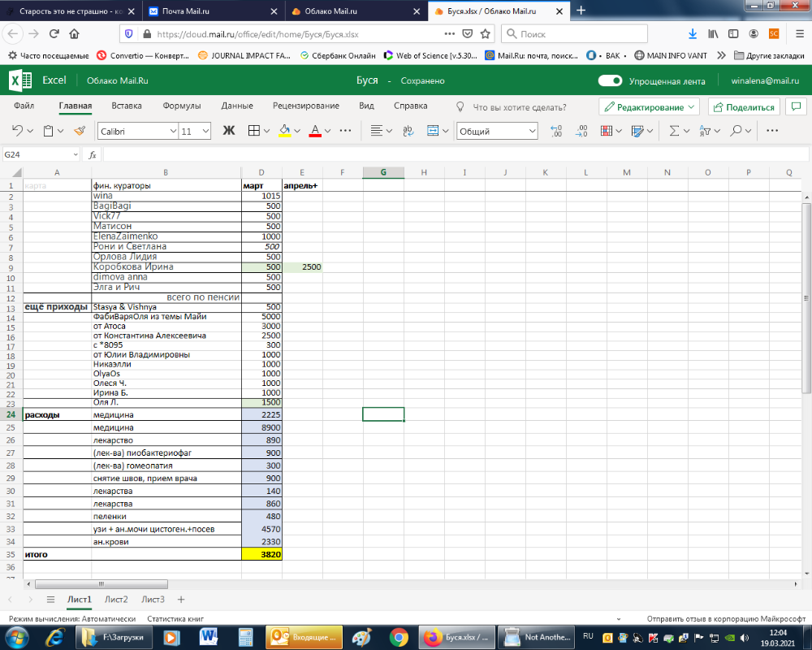Open the Общий number format dropdown

(497, 131)
